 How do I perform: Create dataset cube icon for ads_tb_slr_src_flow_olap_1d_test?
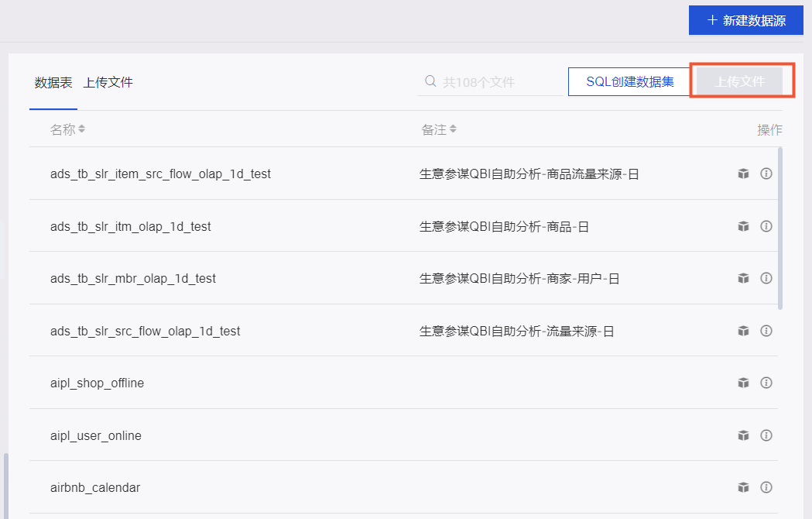point(743,331)
